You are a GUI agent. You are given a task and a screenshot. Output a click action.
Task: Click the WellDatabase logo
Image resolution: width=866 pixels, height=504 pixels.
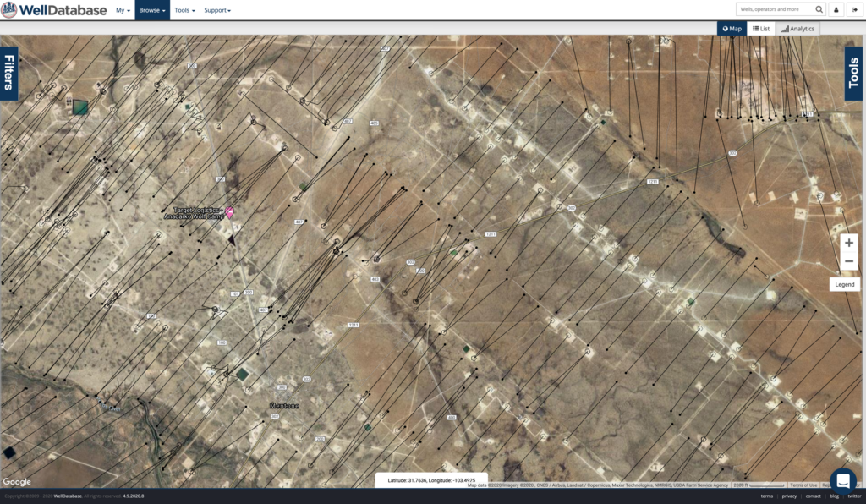(x=54, y=10)
